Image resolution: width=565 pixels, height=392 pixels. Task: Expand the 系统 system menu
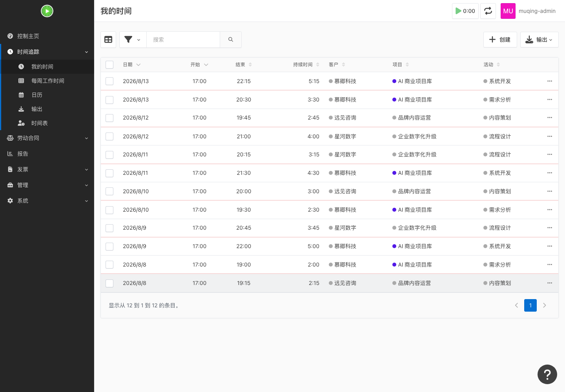coord(47,201)
